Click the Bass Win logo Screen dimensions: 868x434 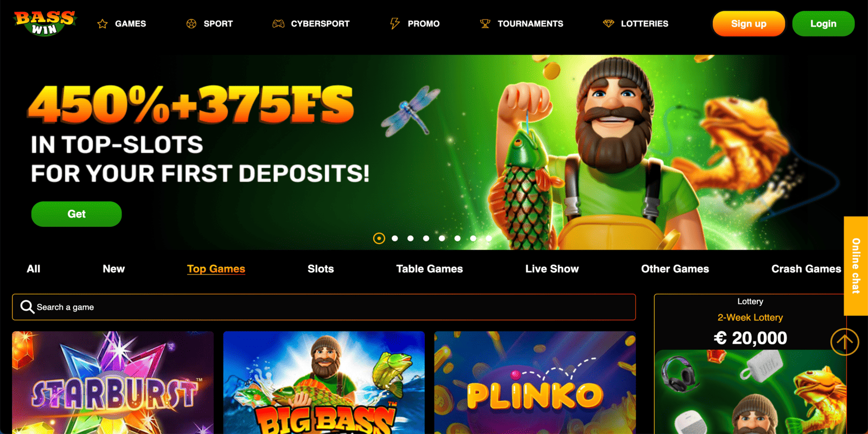[x=45, y=23]
